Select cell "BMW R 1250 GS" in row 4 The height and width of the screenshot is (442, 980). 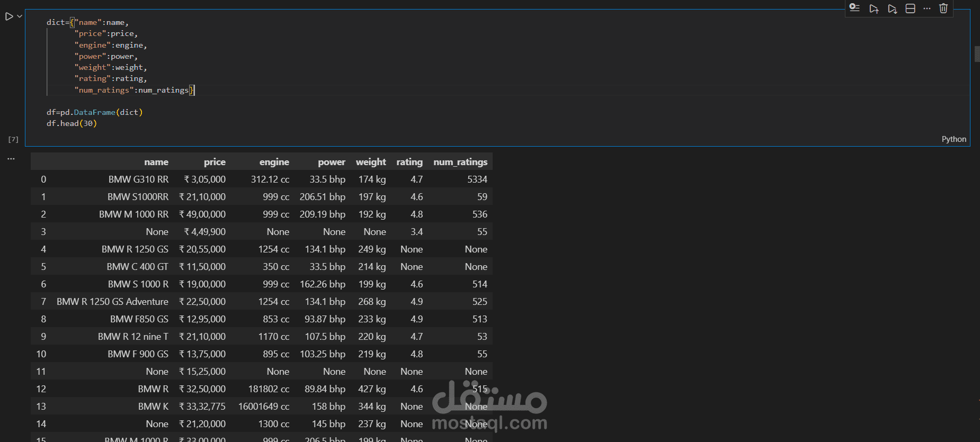click(x=135, y=249)
